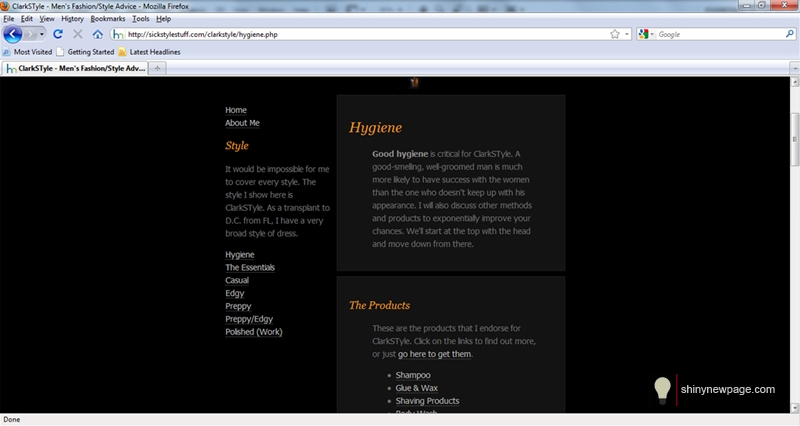Viewport: 800px width, 426px height.
Task: Open the Tools menu
Action: click(141, 19)
